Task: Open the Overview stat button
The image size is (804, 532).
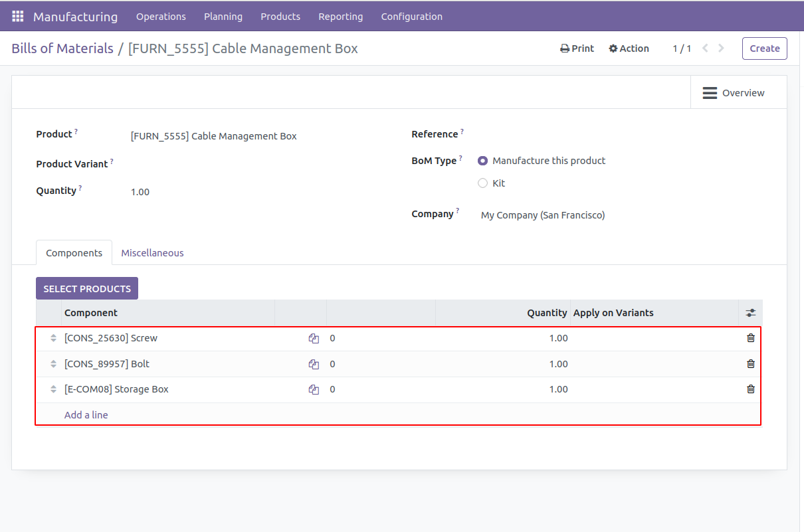Action: (734, 93)
